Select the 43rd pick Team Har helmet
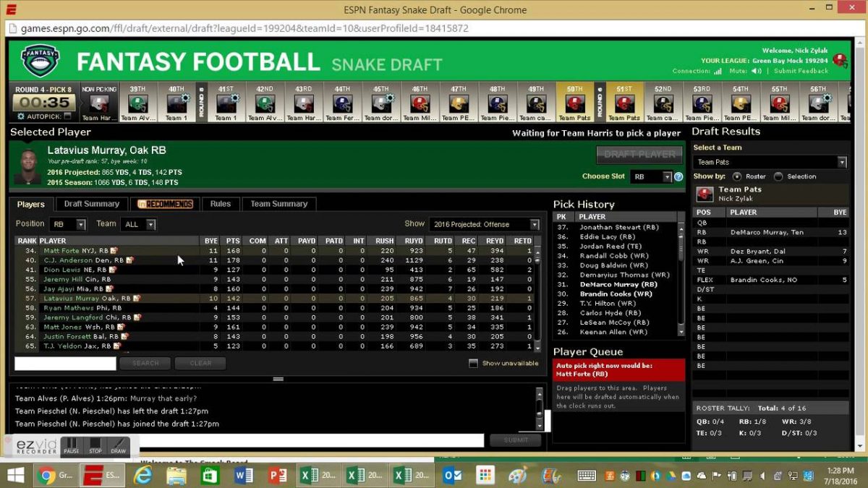The image size is (868, 488). click(304, 103)
